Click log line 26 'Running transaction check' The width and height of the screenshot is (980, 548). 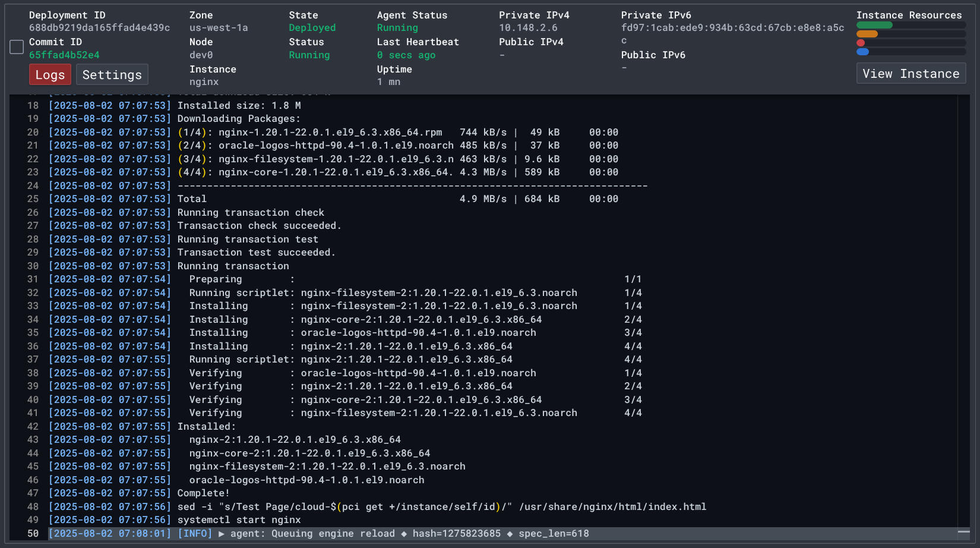(251, 213)
